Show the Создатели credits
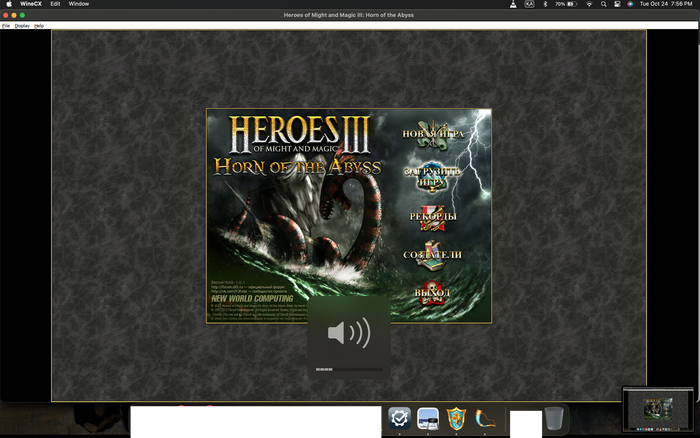 pos(432,255)
